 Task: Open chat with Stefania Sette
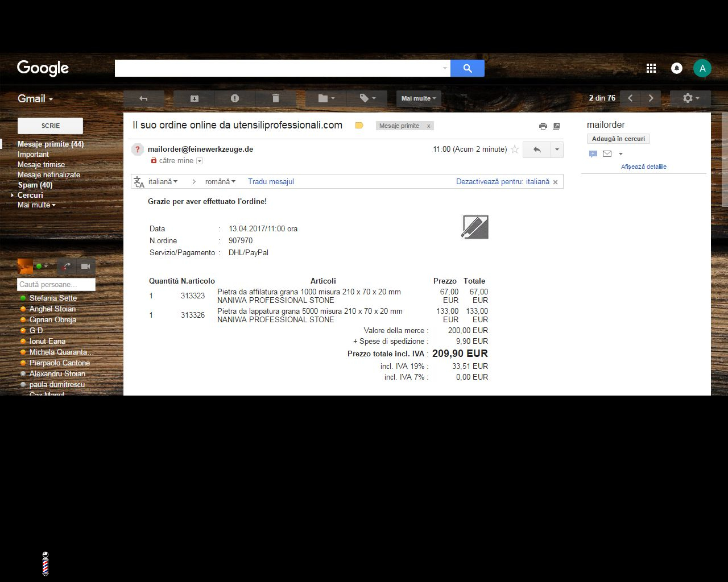click(53, 298)
